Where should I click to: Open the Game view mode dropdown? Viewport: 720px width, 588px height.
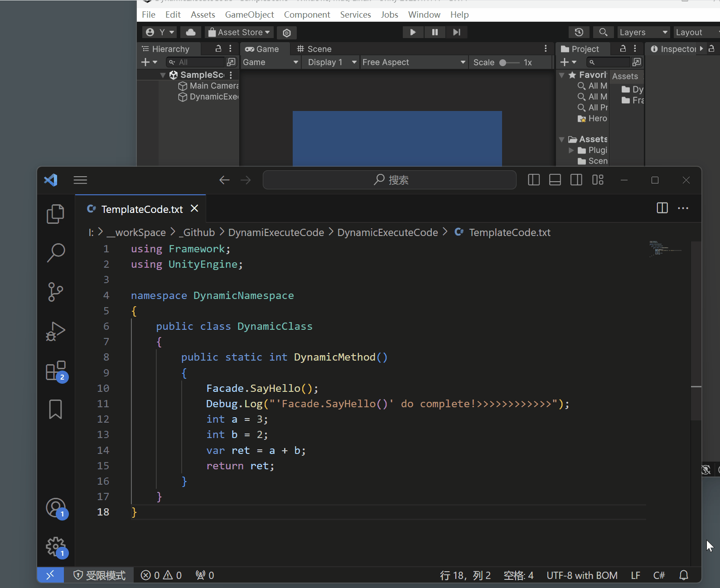271,62
